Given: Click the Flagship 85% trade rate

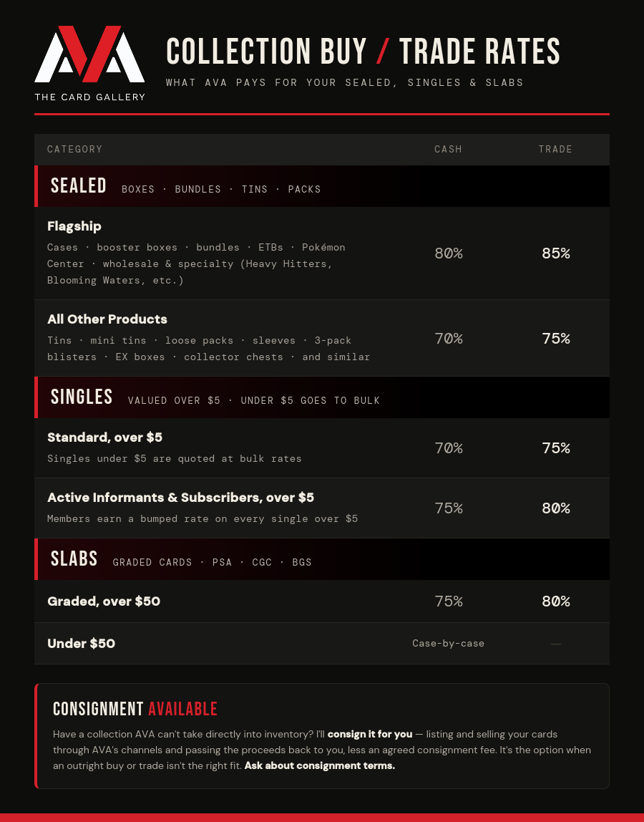Looking at the screenshot, I should pyautogui.click(x=556, y=253).
